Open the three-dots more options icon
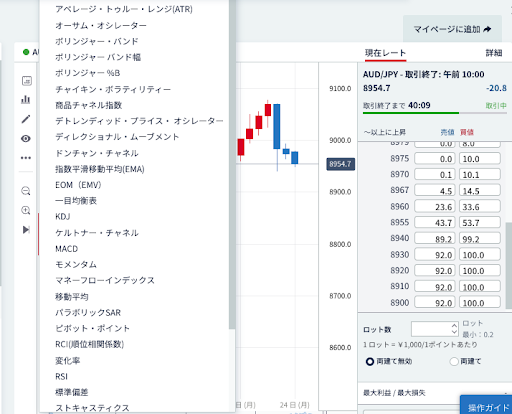Image resolution: width=512 pixels, height=414 pixels. [26, 158]
